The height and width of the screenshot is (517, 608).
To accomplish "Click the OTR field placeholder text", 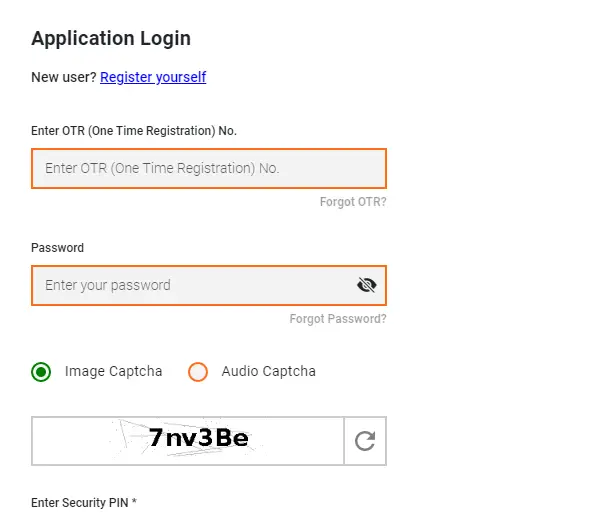I will (x=162, y=168).
